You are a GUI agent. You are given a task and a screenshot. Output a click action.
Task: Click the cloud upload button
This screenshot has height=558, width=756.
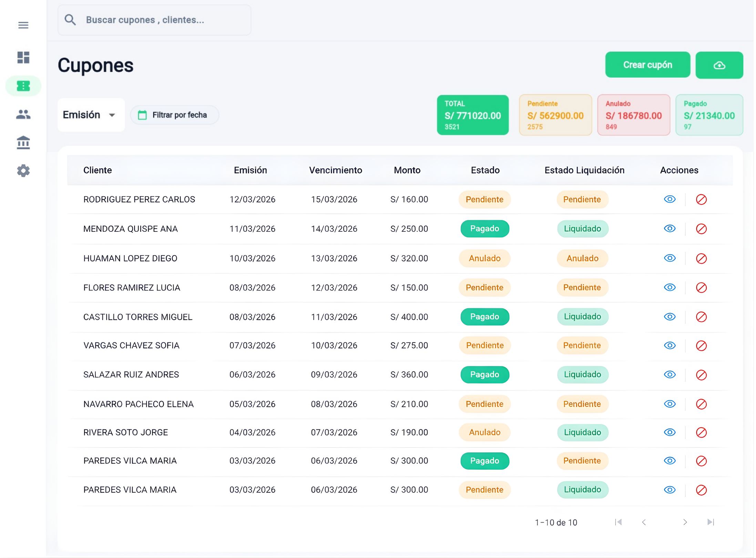[x=719, y=65]
